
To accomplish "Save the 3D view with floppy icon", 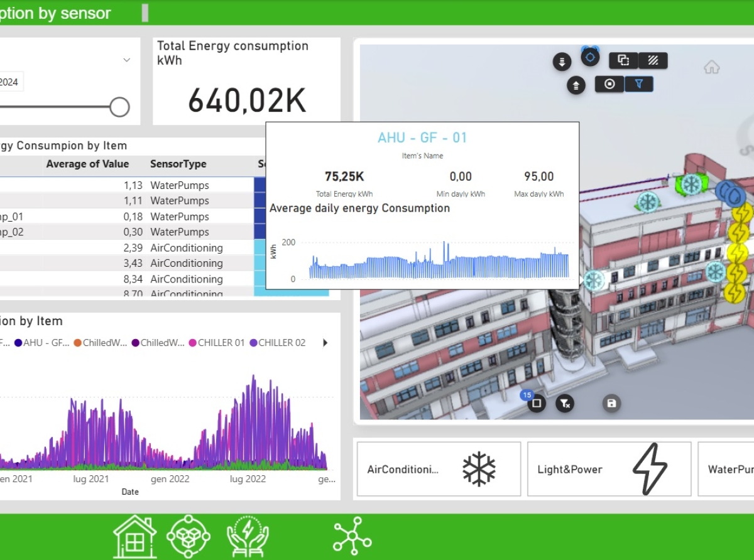I will pos(611,403).
